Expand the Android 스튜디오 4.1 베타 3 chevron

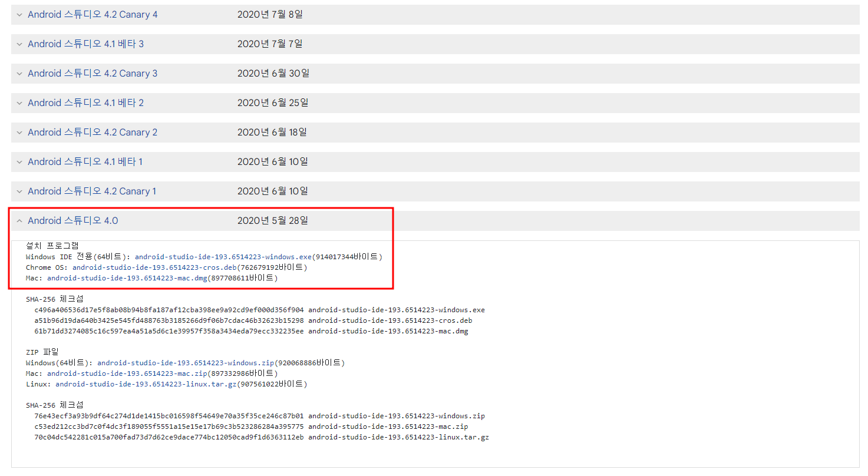19,44
